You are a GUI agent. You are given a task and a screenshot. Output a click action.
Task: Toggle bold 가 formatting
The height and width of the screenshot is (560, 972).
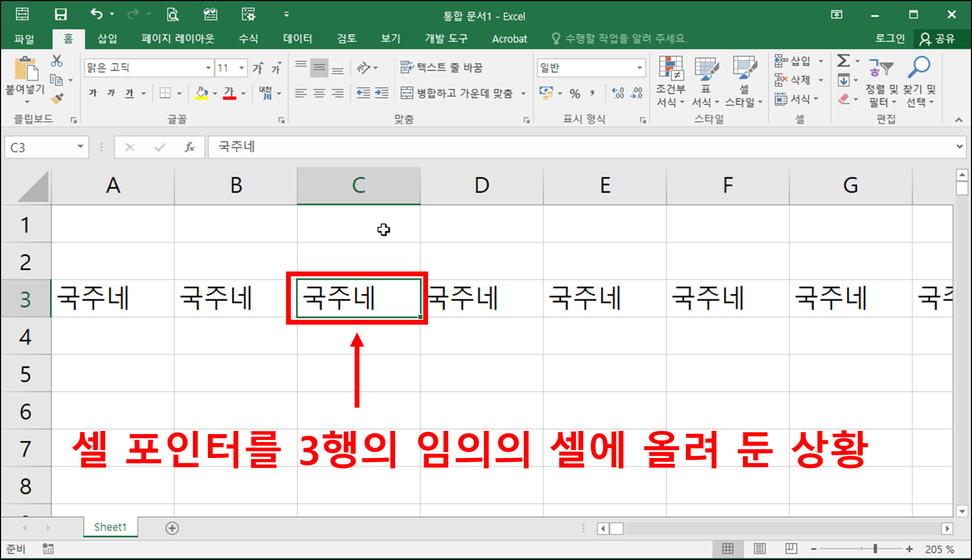93,94
